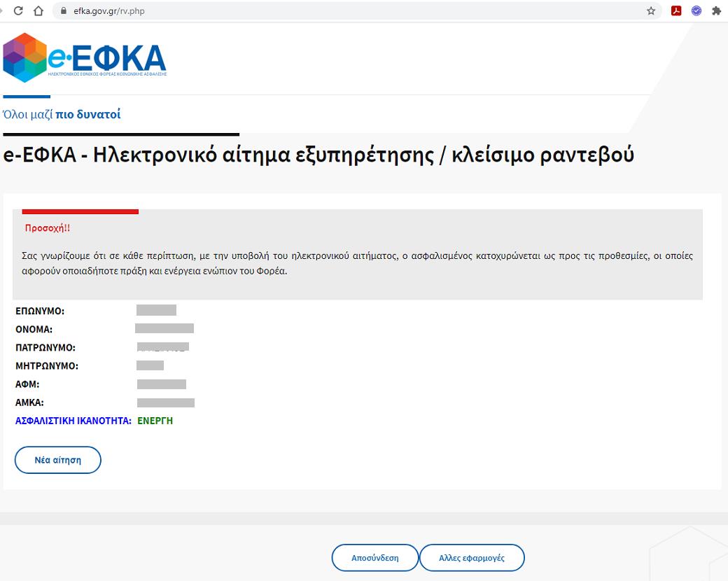Click the browser reload page icon

click(18, 11)
